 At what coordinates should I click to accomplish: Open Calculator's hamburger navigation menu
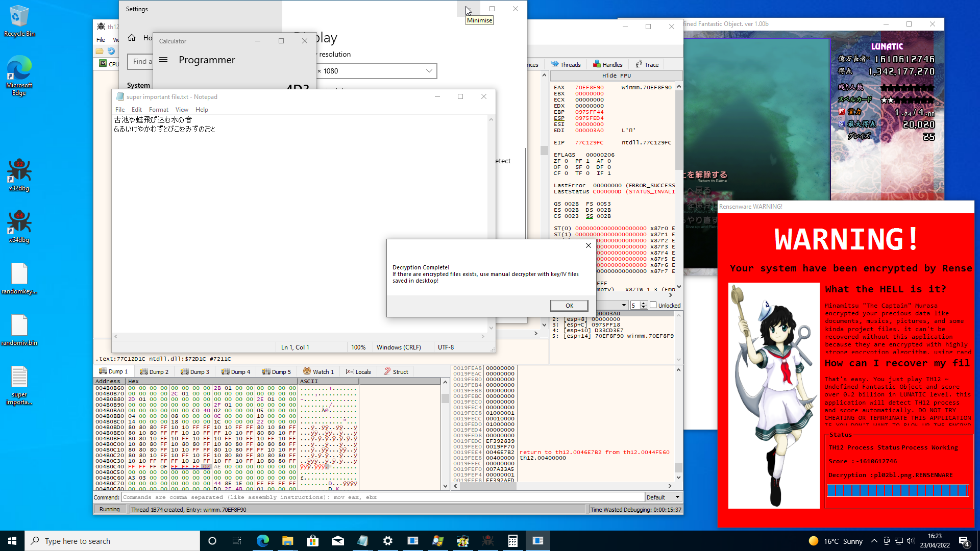[163, 59]
